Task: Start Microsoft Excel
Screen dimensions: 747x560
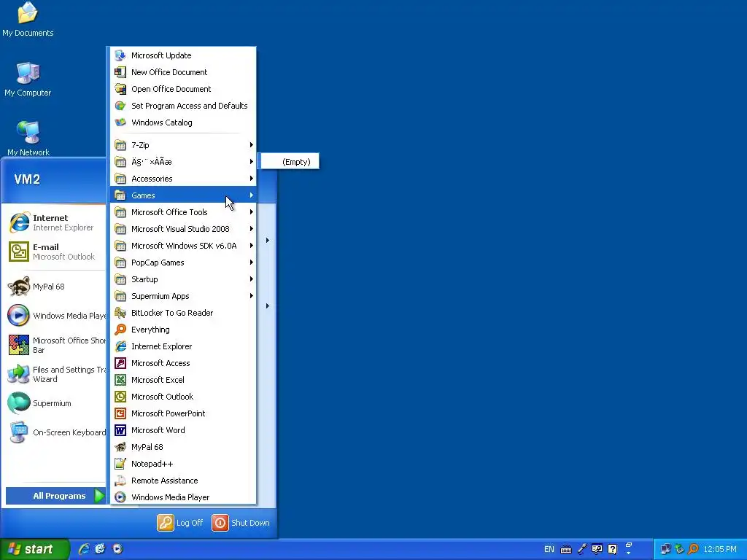Action: click(x=183, y=380)
